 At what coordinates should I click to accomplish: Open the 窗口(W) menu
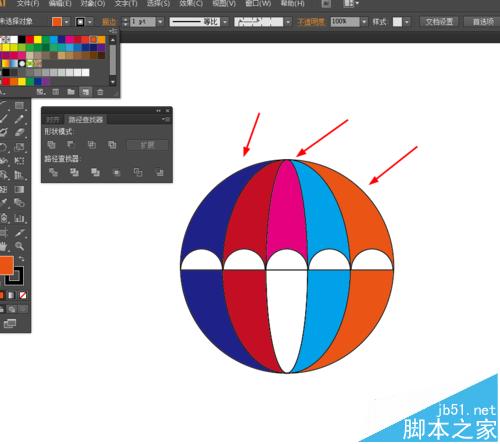(258, 4)
